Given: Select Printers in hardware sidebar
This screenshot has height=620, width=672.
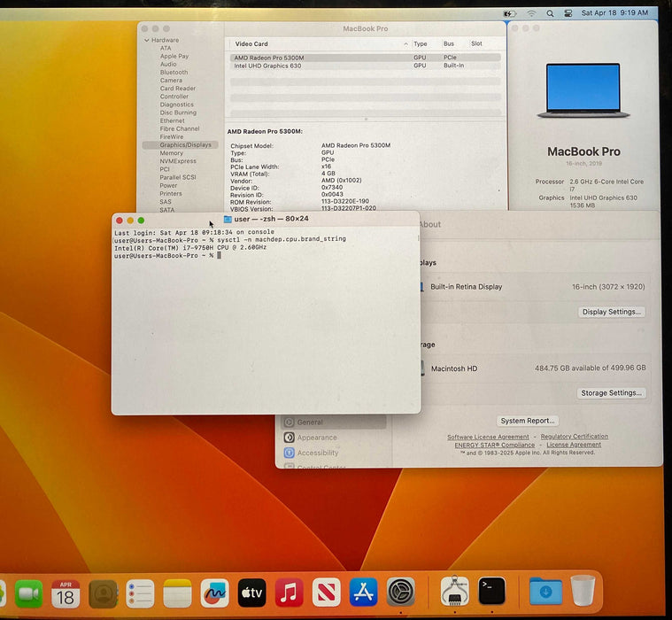Looking at the screenshot, I should point(171,194).
